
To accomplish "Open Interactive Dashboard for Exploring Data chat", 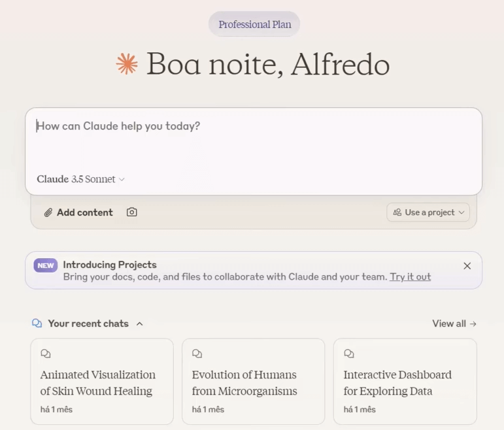I will pyautogui.click(x=405, y=382).
